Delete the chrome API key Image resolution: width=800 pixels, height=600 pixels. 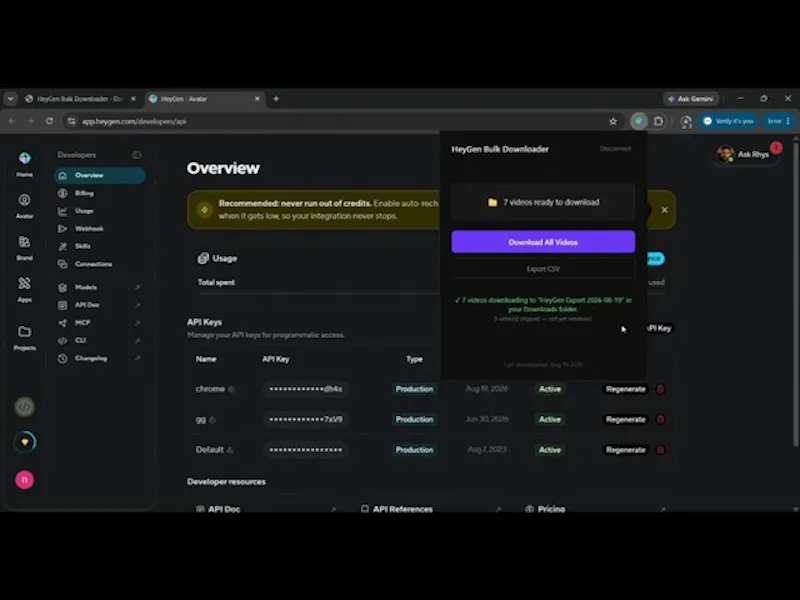coord(660,389)
